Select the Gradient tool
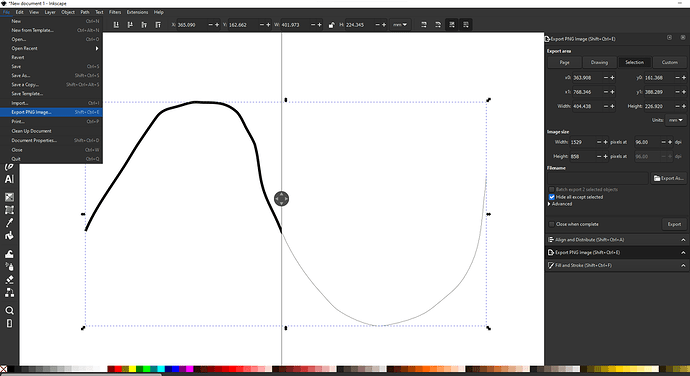690x376 pixels. [x=9, y=197]
